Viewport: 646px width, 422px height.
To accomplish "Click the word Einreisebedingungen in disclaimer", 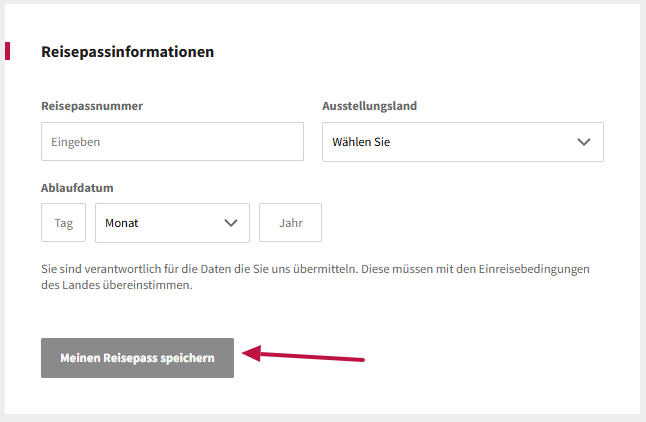I will [534, 270].
